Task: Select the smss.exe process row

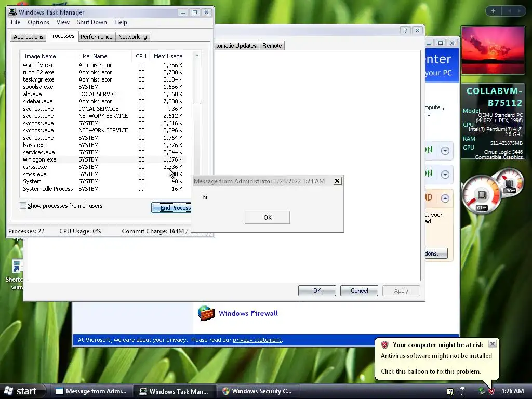Action: click(x=103, y=174)
